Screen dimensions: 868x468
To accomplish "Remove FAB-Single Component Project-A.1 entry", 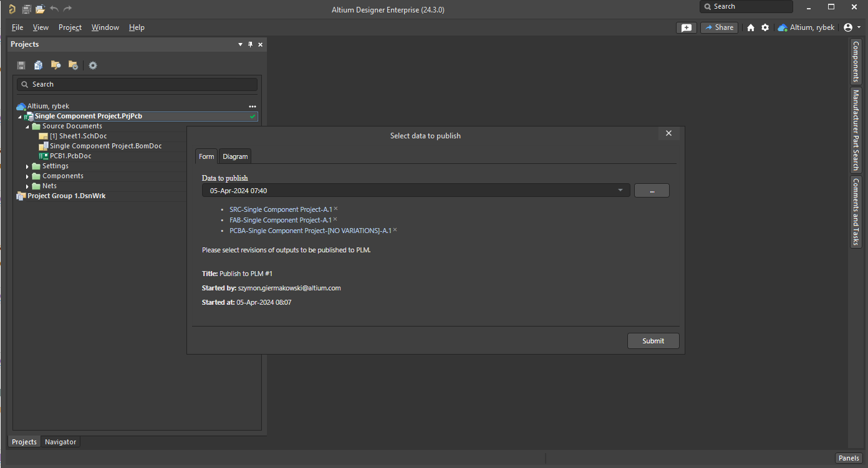I will 335,219.
